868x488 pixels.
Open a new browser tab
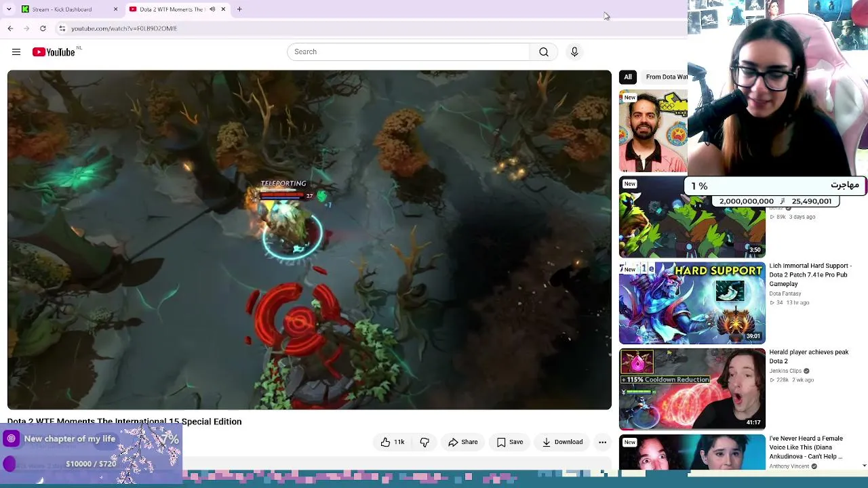click(x=239, y=9)
